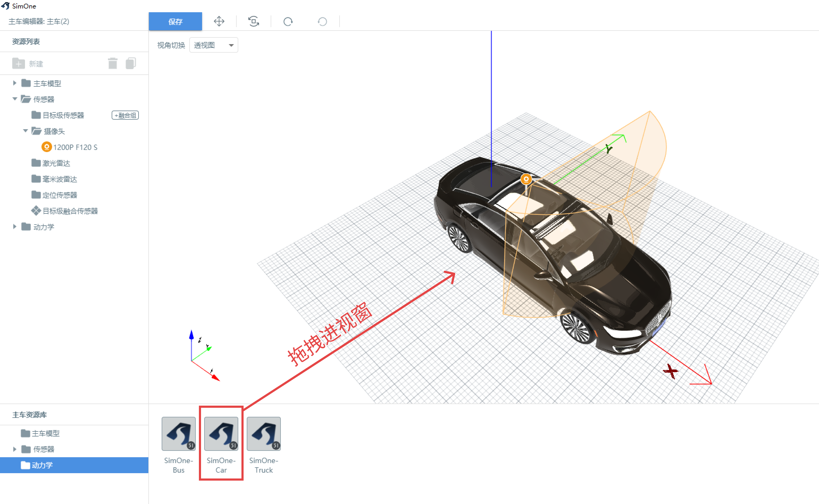The height and width of the screenshot is (504, 819).
Task: Click the reset view camera icon
Action: pyautogui.click(x=254, y=22)
